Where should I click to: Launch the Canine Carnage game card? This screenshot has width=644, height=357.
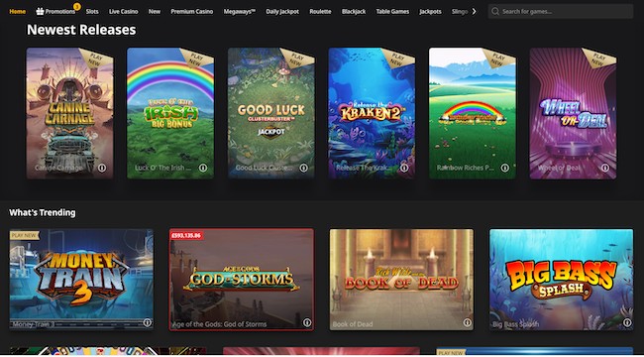(x=69, y=113)
